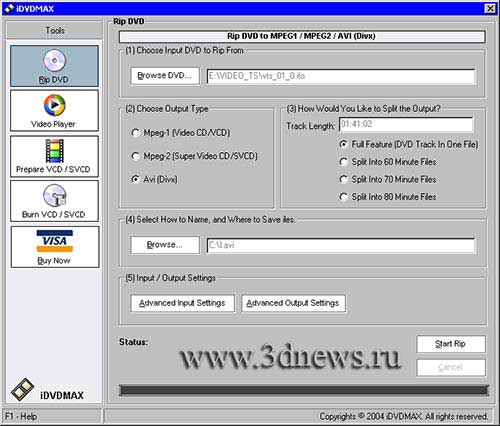The height and width of the screenshot is (426, 500).
Task: Click Browse... button for save location
Action: pyautogui.click(x=165, y=245)
